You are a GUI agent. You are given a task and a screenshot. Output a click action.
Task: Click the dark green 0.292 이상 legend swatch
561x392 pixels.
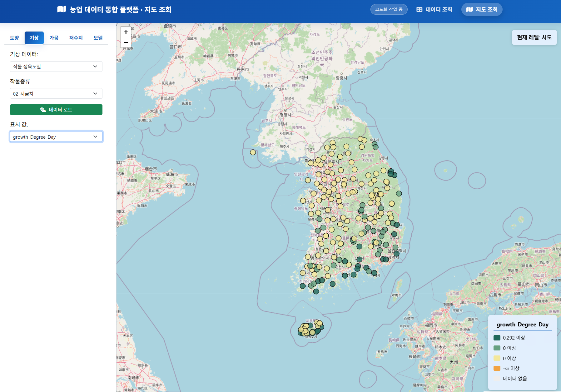pyautogui.click(x=497, y=338)
